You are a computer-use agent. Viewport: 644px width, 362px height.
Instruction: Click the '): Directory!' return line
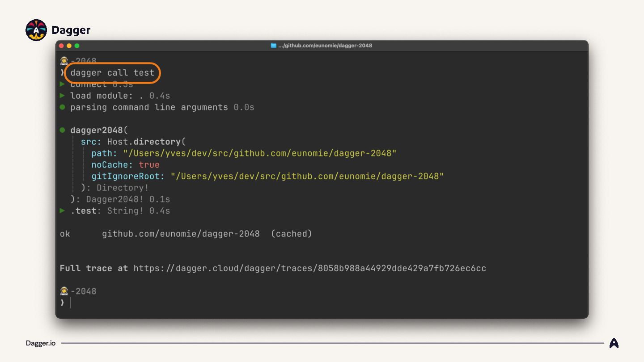tap(115, 188)
